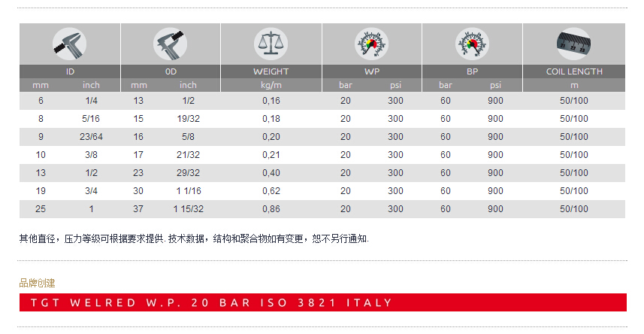Click the kg/m unit label
This screenshot has height=334, width=644.
271,85
